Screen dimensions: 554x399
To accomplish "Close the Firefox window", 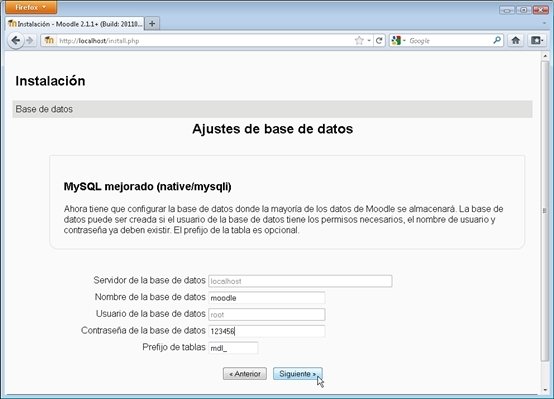I will (541, 10).
